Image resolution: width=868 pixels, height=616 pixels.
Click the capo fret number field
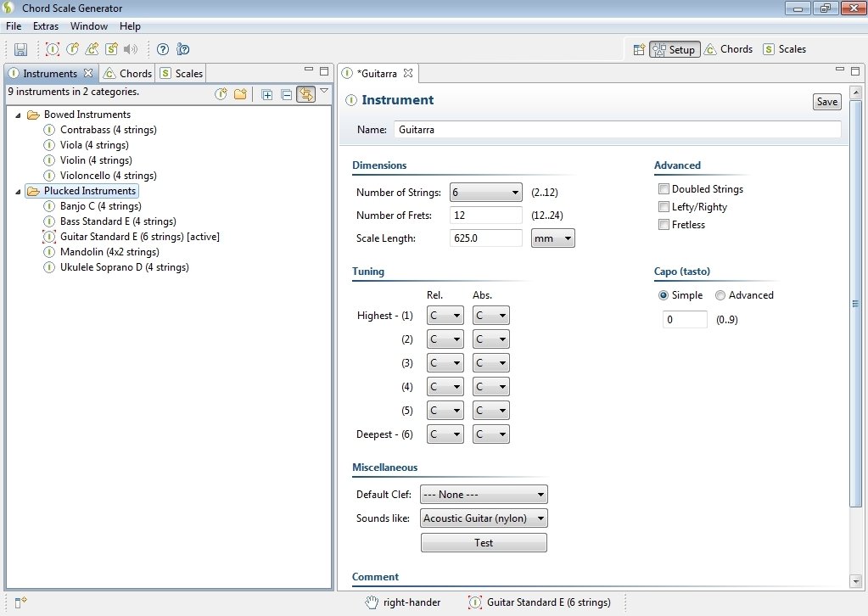685,319
